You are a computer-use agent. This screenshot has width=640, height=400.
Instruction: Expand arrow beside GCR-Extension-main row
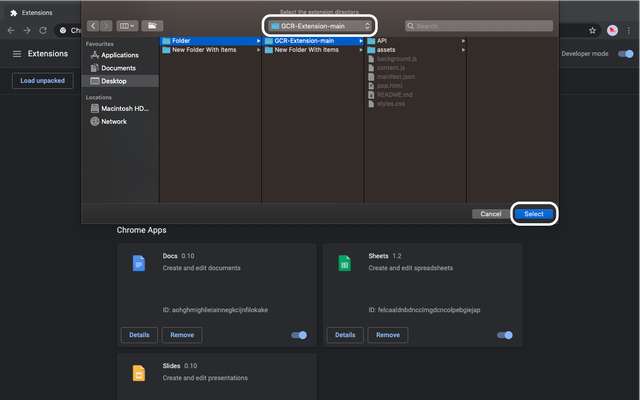click(x=360, y=41)
